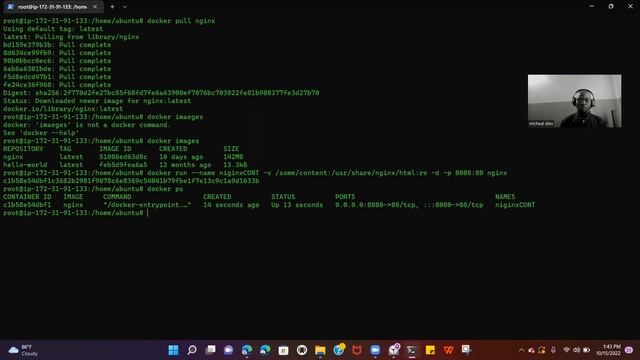Viewport: 640px width, 360px height.
Task: Click the hello-world repository row
Action: coord(125,165)
